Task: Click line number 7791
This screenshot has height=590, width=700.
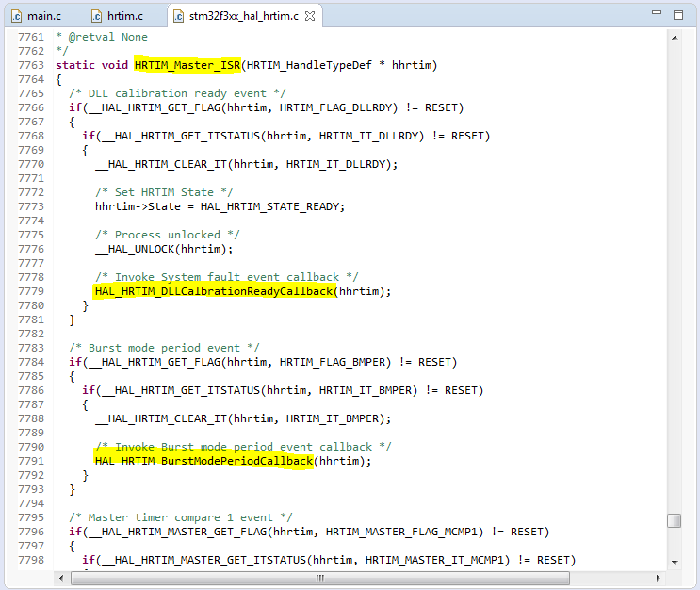Action: 31,461
